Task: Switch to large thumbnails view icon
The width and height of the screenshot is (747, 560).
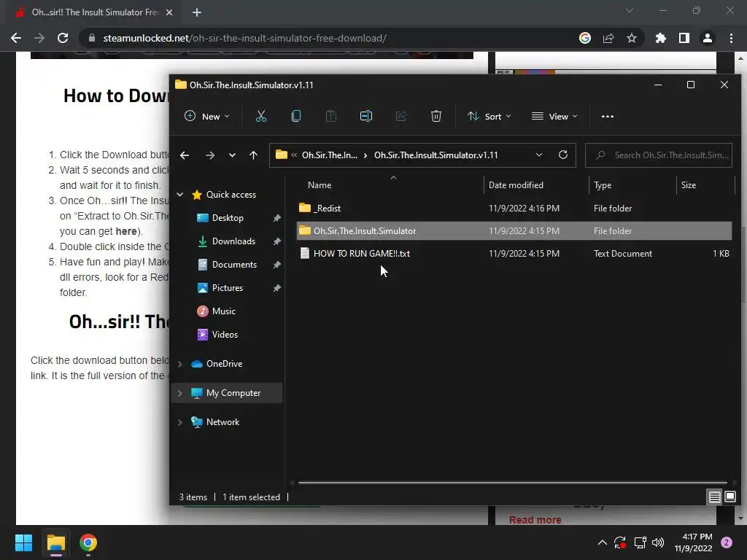Action: 730,497
